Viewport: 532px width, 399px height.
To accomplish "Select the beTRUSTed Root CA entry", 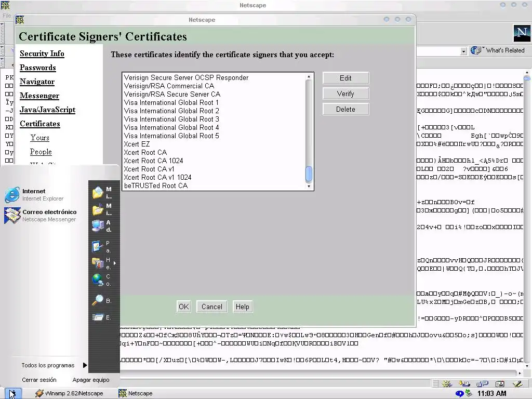I will 156,185.
